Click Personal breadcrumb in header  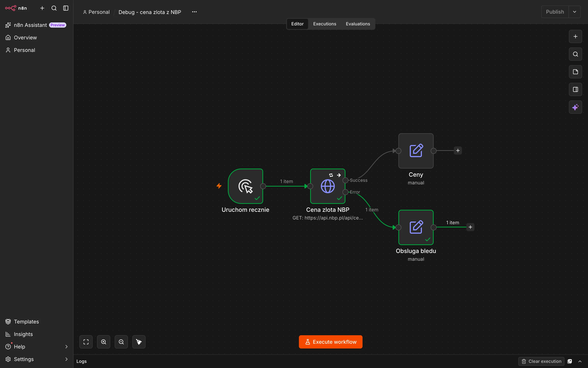tap(96, 12)
